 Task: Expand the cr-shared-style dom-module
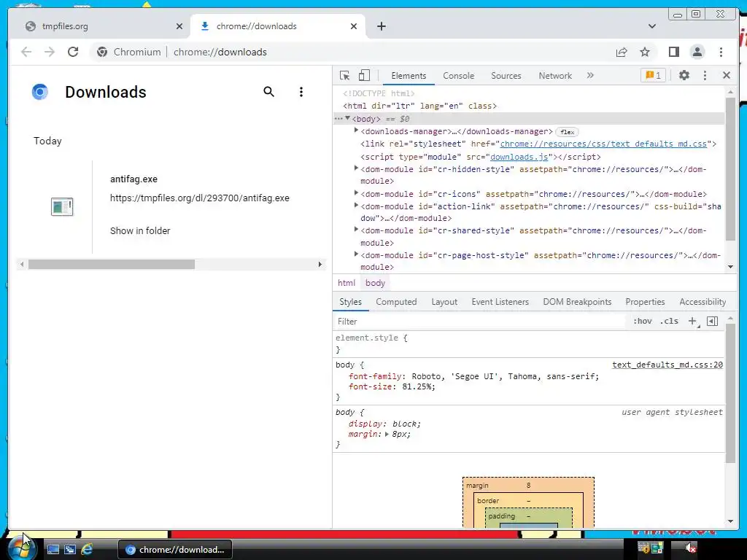(x=356, y=230)
